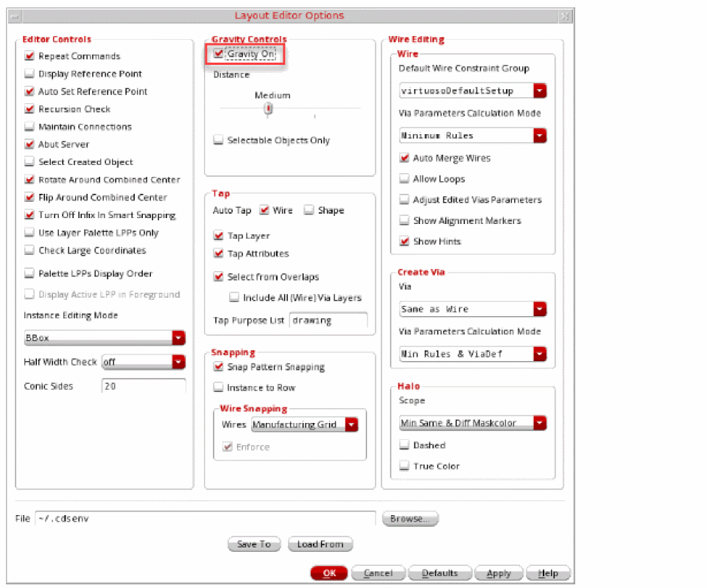Viewport: 707px width, 588px height.
Task: Toggle Auto Tap Wire checkbox
Action: click(x=264, y=210)
